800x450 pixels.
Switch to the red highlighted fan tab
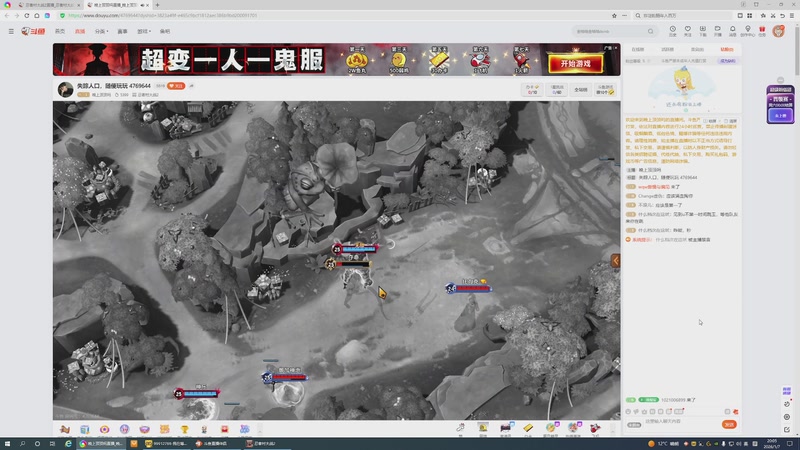pyautogui.click(x=727, y=49)
